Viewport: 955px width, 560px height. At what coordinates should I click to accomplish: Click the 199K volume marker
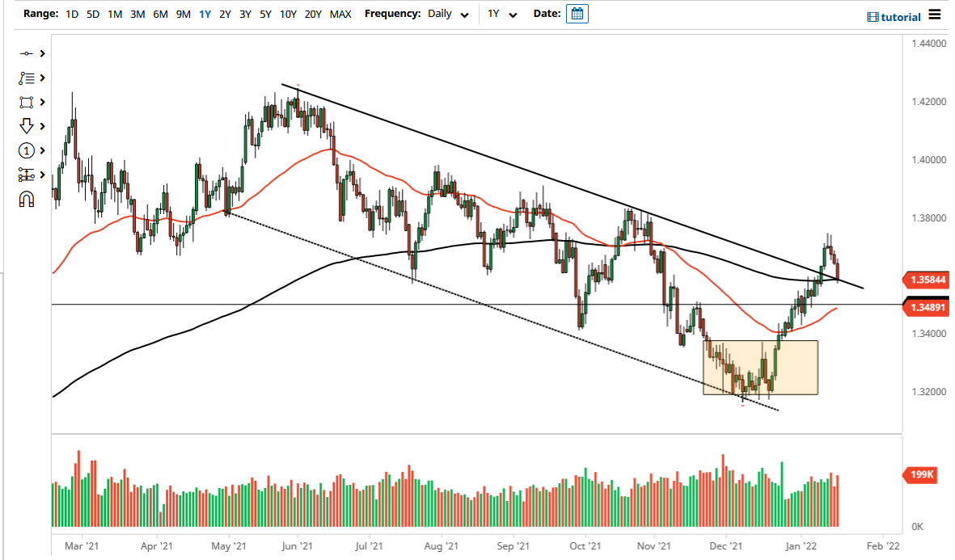[x=919, y=476]
